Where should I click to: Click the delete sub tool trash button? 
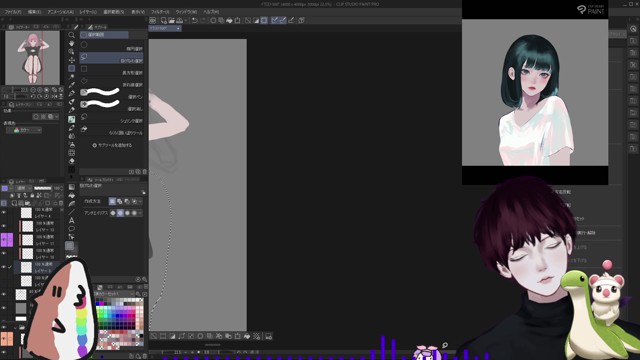click(144, 172)
